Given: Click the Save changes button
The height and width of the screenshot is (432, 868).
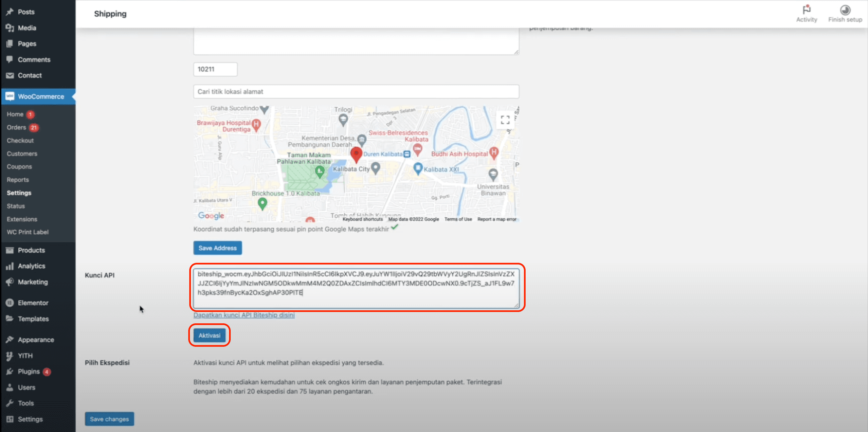Looking at the screenshot, I should (109, 419).
